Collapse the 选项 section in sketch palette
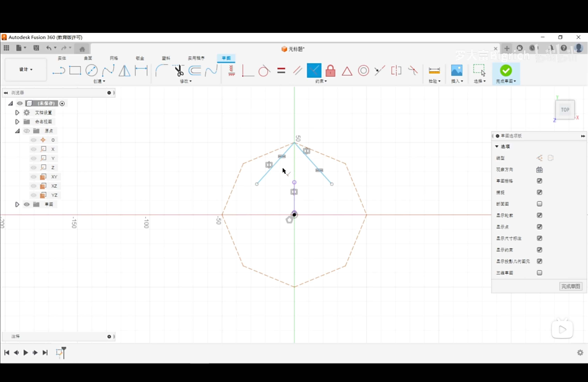This screenshot has height=382, width=588. click(x=497, y=146)
